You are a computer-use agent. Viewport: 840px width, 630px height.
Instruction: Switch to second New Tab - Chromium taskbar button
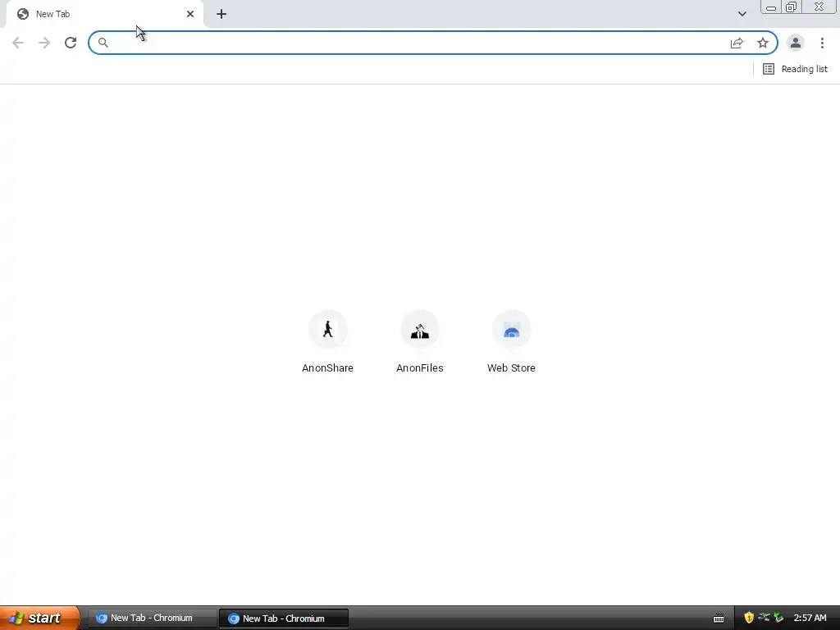pyautogui.click(x=283, y=619)
